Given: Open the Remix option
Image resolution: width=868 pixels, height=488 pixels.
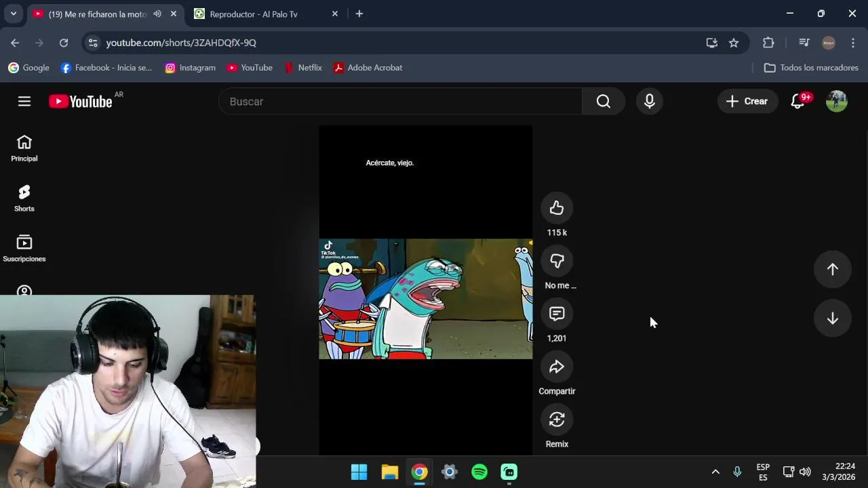Looking at the screenshot, I should tap(557, 420).
